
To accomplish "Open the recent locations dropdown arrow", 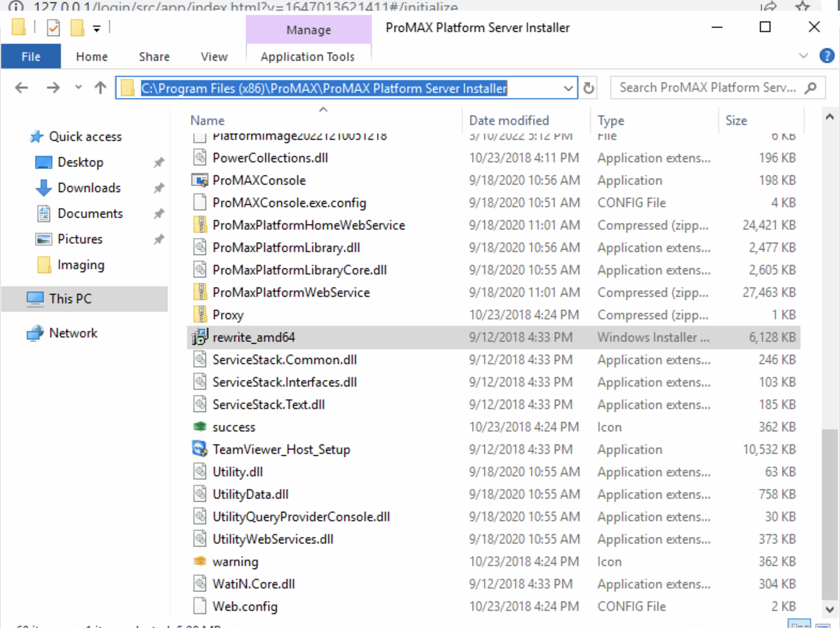I will 79,88.
